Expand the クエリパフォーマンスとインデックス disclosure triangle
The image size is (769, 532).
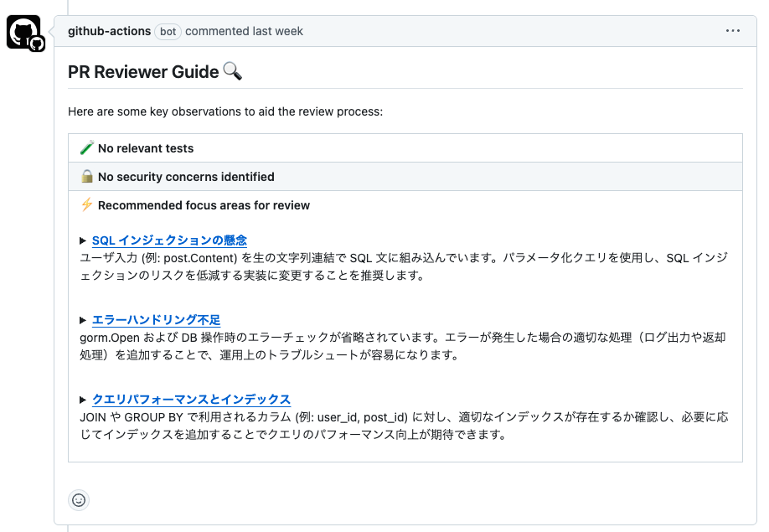[84, 400]
